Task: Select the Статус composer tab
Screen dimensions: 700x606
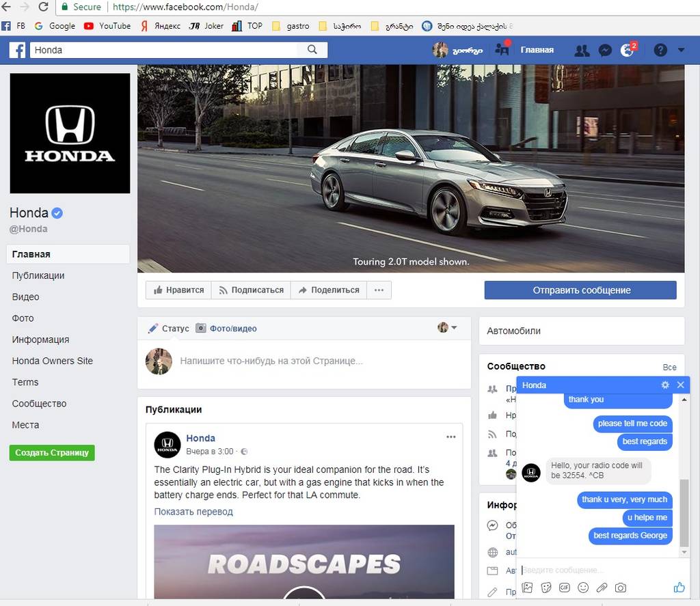Action: (x=168, y=329)
